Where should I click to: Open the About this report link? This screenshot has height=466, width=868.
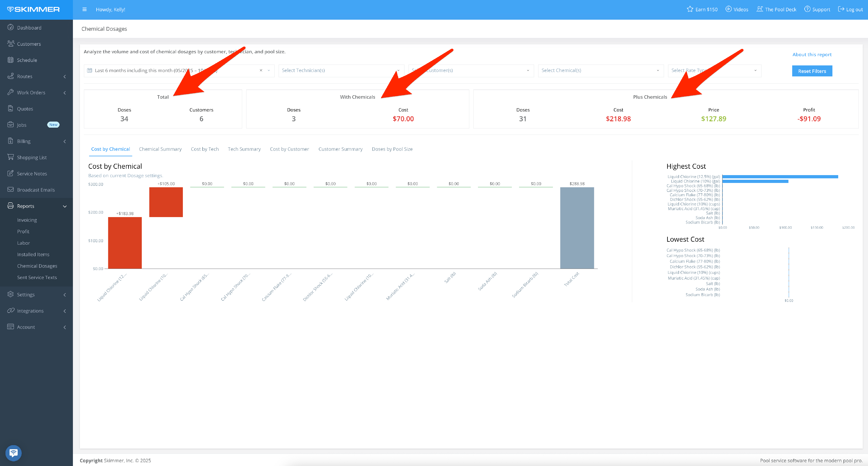pos(812,55)
